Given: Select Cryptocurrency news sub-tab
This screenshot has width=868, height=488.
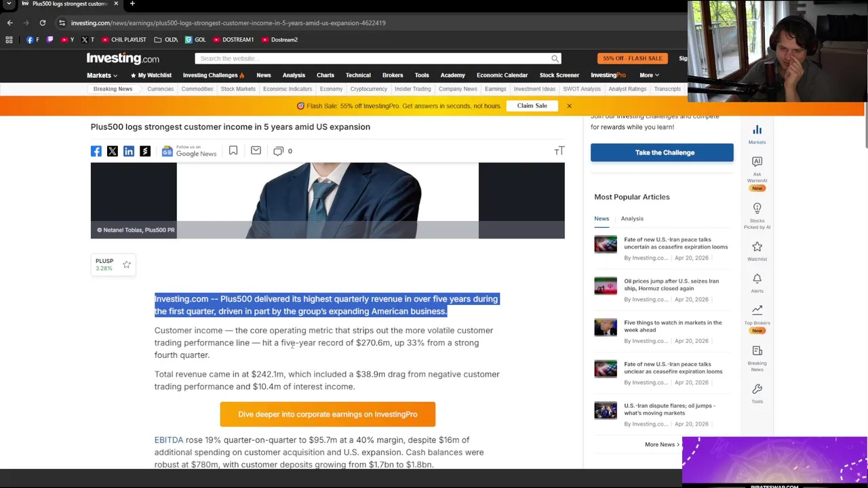Looking at the screenshot, I should coord(369,89).
